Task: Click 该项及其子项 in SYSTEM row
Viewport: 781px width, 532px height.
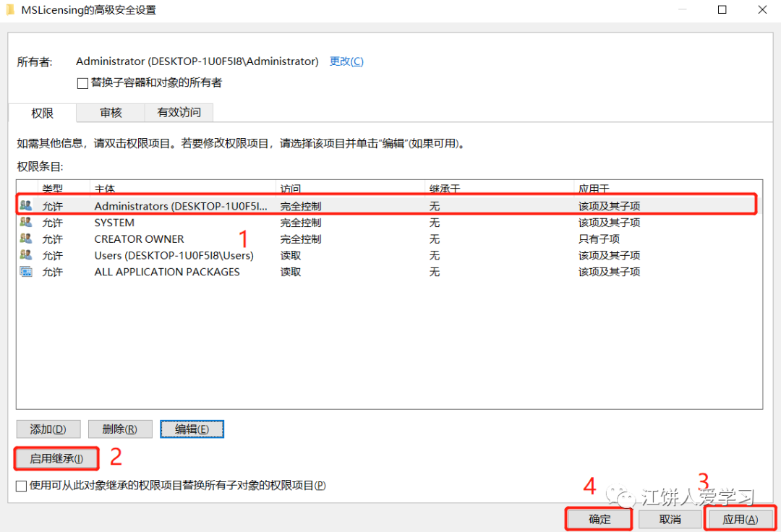Action: click(x=609, y=223)
